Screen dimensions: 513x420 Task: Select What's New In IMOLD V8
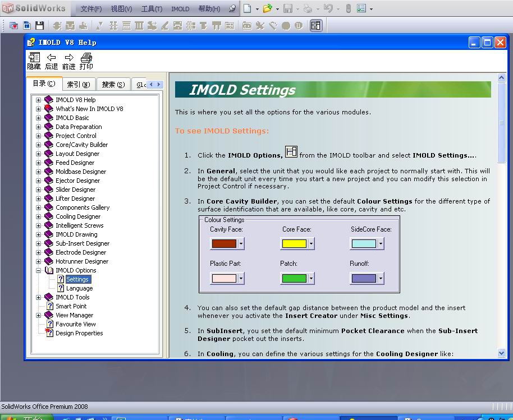click(x=89, y=109)
